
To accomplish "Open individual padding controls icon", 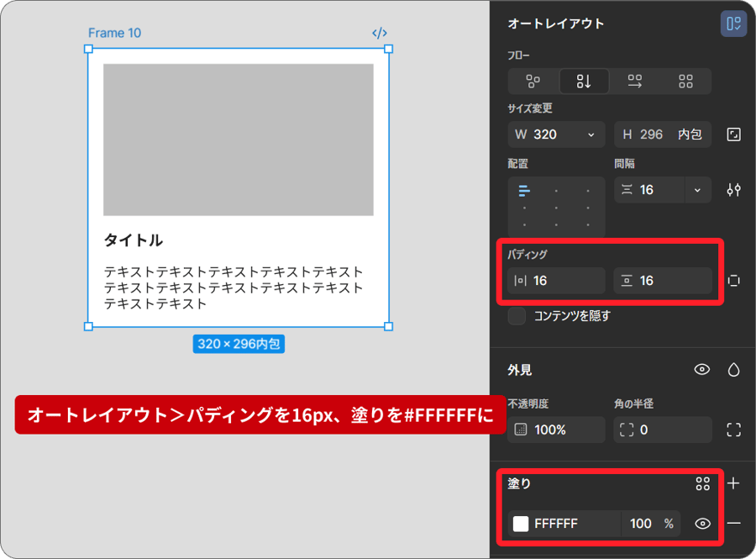I will point(733,281).
